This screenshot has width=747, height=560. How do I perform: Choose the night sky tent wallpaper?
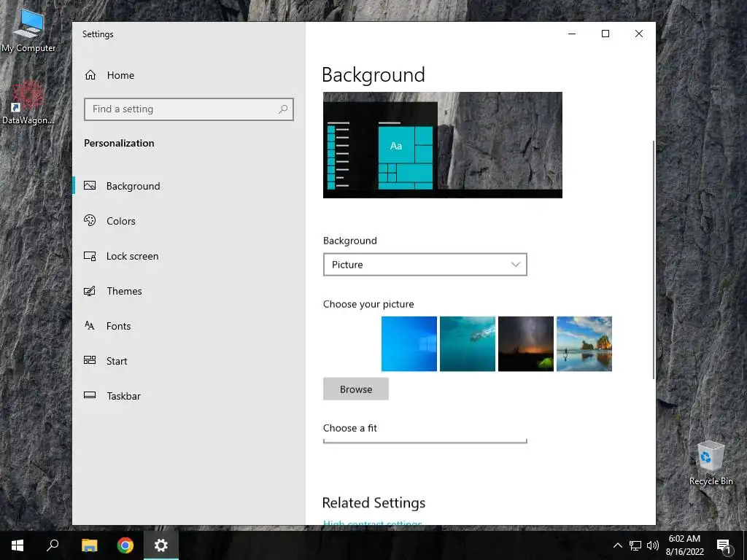[x=526, y=344]
